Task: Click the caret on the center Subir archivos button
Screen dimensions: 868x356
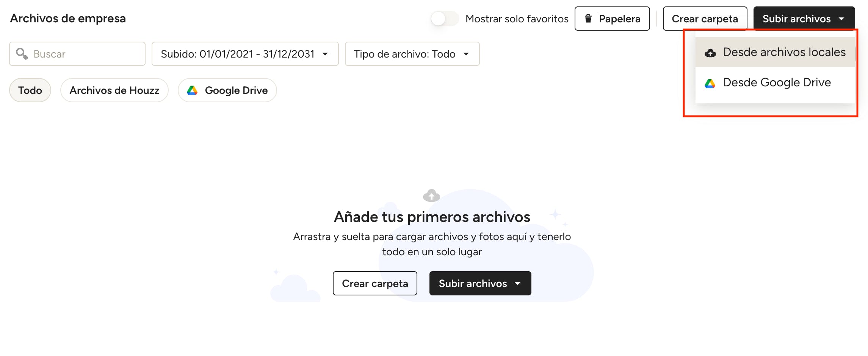Action: (518, 283)
